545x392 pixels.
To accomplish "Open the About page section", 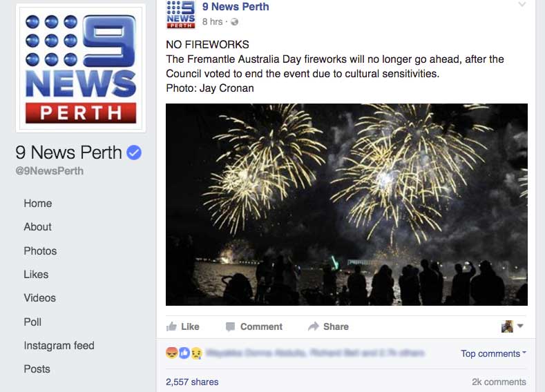I will 37,227.
